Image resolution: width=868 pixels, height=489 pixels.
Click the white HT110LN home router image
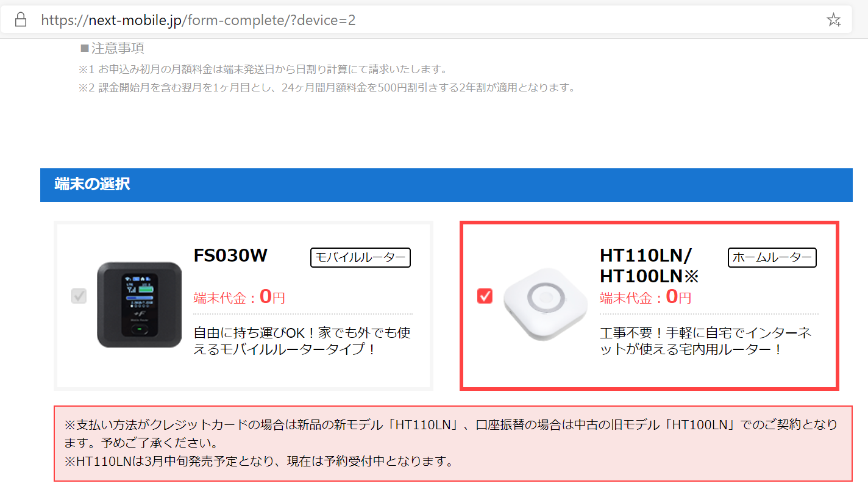point(546,304)
